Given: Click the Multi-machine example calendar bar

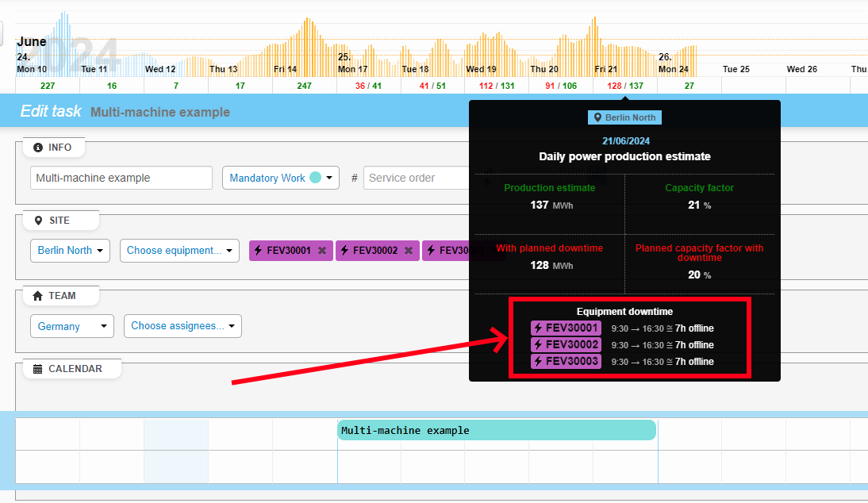Looking at the screenshot, I should pos(496,430).
